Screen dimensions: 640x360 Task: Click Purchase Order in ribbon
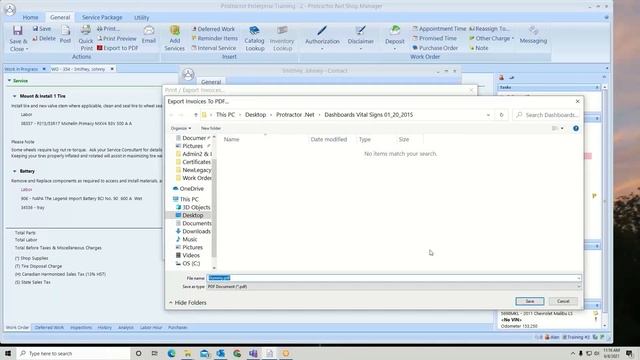click(x=435, y=48)
